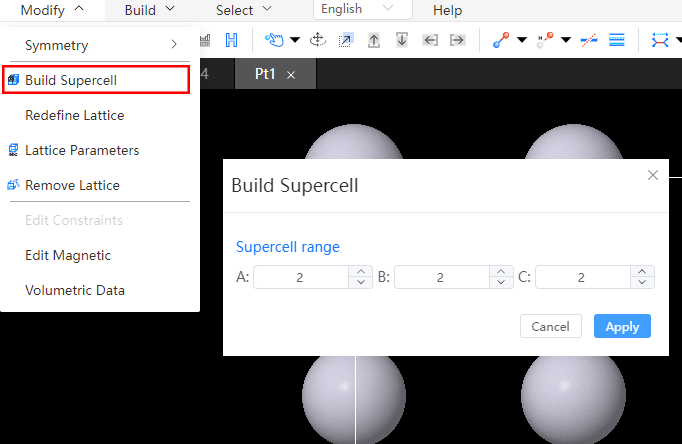Screen dimensions: 682x444
Task: Select the hand pointer selection tool
Action: pos(274,40)
